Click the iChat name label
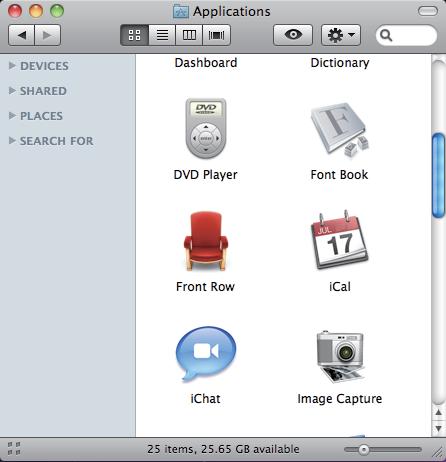The width and height of the screenshot is (446, 462). pos(205,399)
